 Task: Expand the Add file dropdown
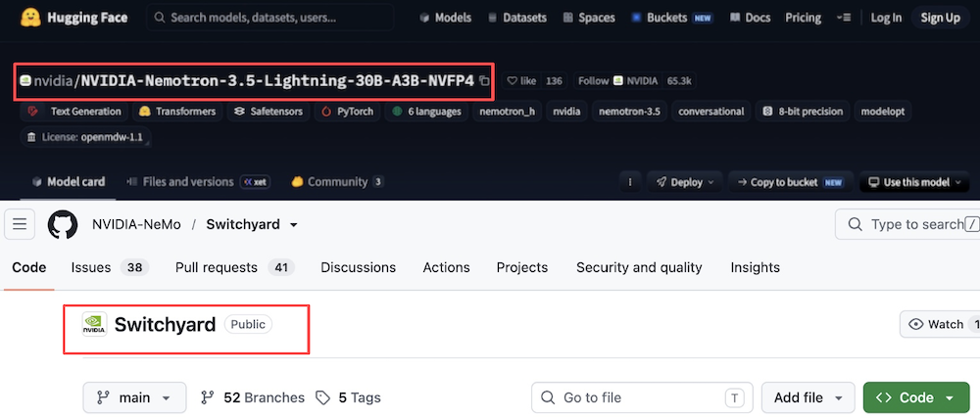tap(808, 398)
